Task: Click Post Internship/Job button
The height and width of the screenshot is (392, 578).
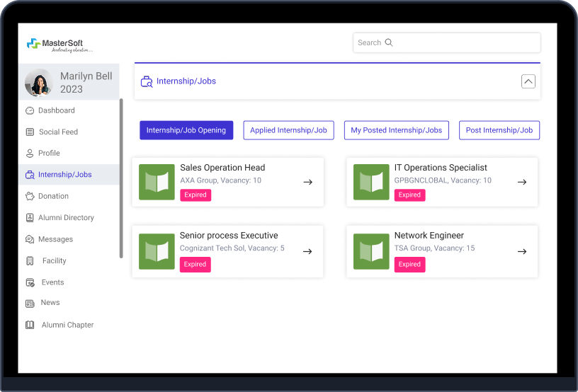Action: (x=499, y=130)
